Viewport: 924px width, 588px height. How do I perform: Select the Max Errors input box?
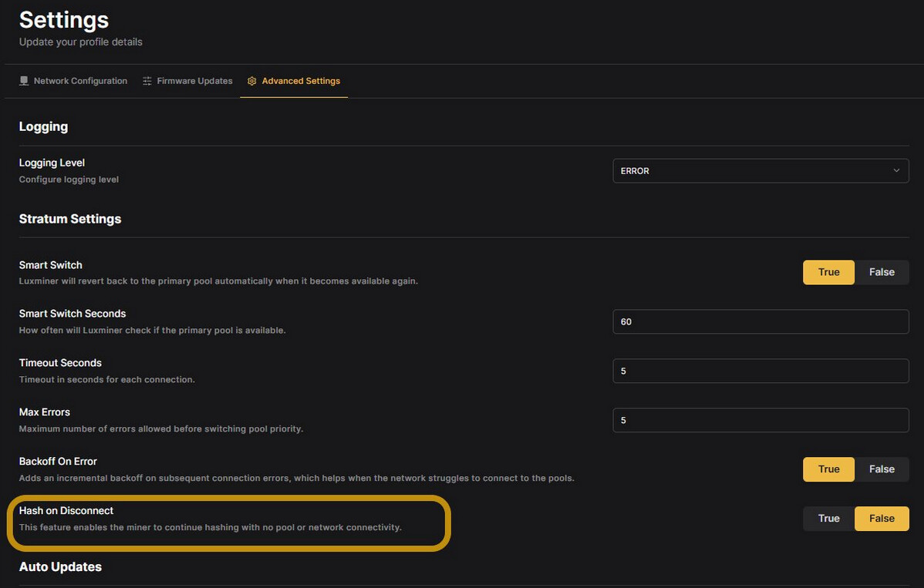760,420
